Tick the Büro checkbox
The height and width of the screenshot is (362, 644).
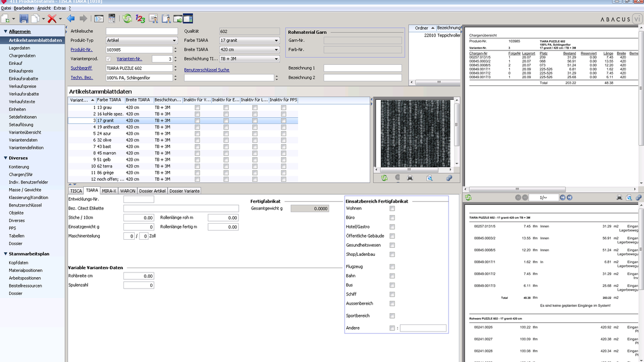tap(392, 218)
